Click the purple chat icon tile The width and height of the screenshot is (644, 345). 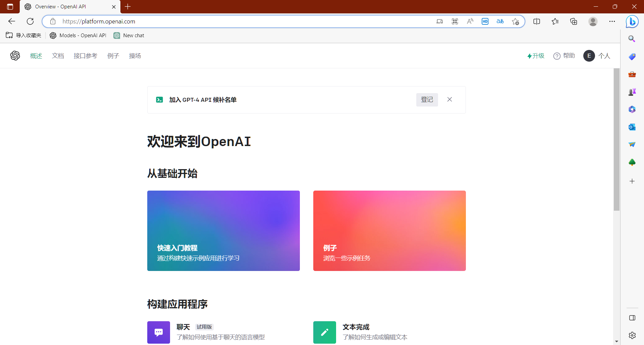pos(159,332)
